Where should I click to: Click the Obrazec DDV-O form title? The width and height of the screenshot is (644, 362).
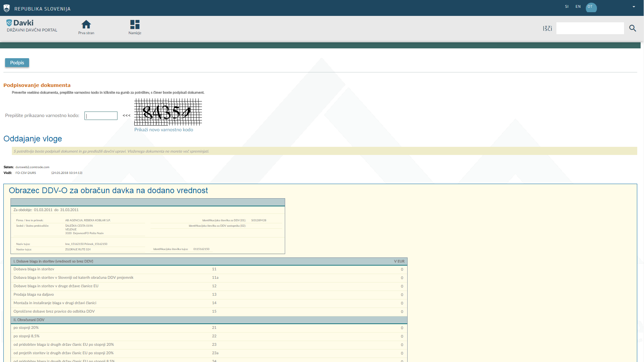pyautogui.click(x=108, y=190)
